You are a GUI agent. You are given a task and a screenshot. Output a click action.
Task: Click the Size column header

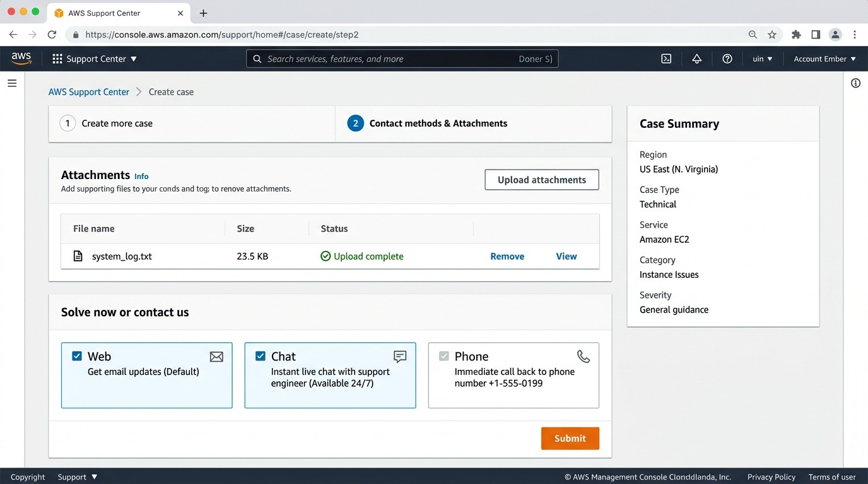(245, 229)
